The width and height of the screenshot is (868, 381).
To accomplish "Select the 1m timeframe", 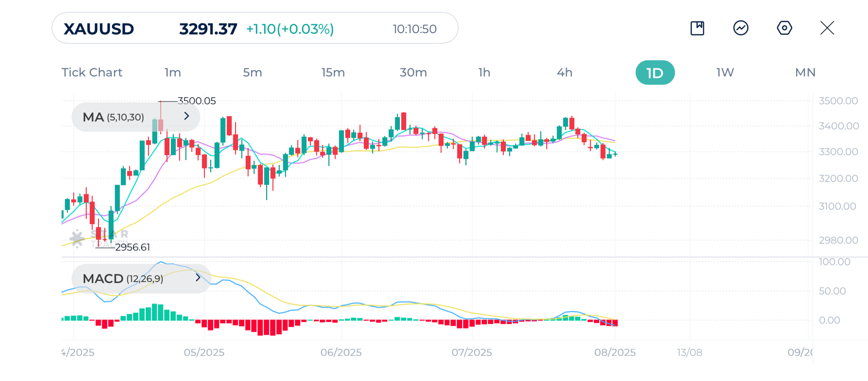I will pyautogui.click(x=173, y=73).
